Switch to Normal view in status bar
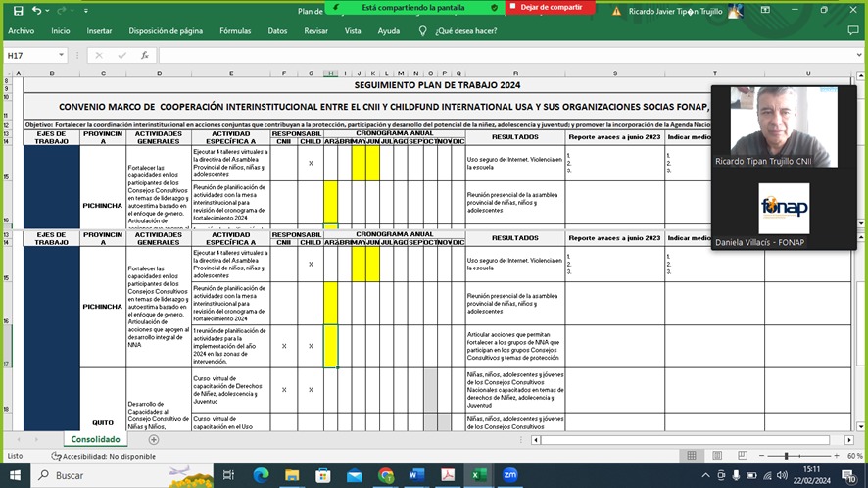The height and width of the screenshot is (488, 868). [692, 456]
